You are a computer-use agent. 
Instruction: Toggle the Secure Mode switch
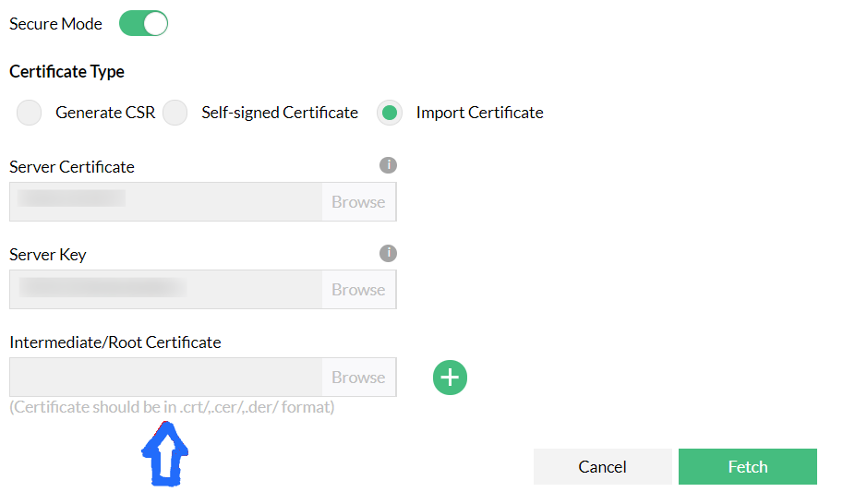[x=143, y=24]
